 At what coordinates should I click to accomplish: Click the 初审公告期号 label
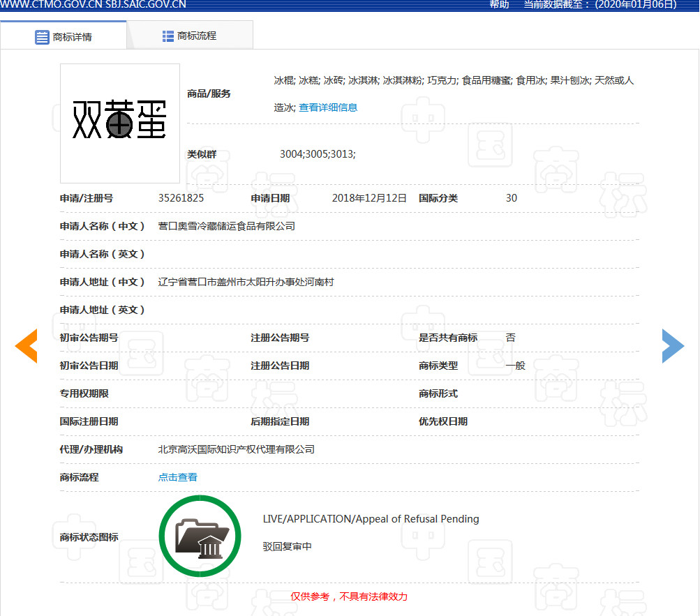(x=89, y=338)
